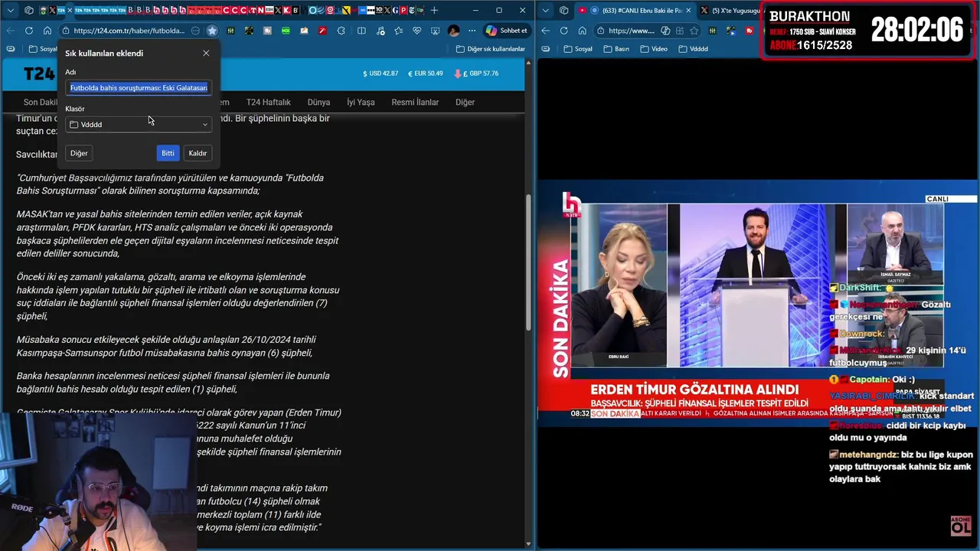The width and height of the screenshot is (980, 551).
Task: Click the favorites star in left address bar
Action: click(x=212, y=31)
